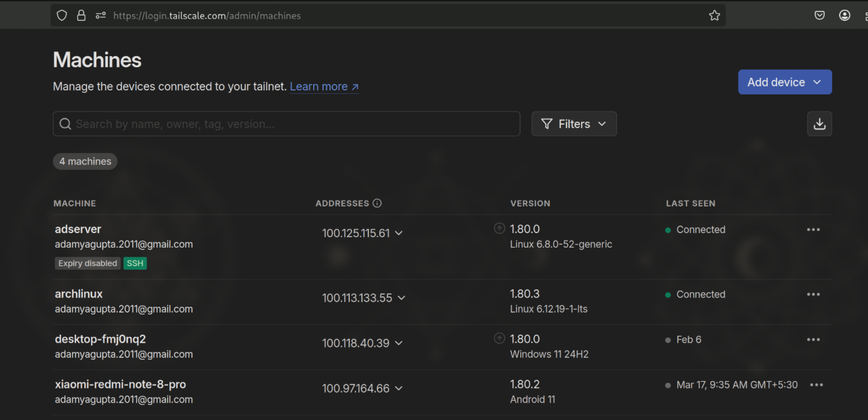Image resolution: width=868 pixels, height=420 pixels.
Task: Click the download machines list icon
Action: tap(819, 124)
